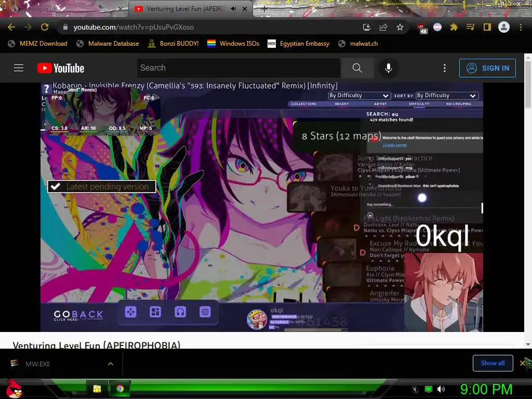Close the Venturing Level Fun tab
Viewport: 532px width, 399px height.
[245, 9]
